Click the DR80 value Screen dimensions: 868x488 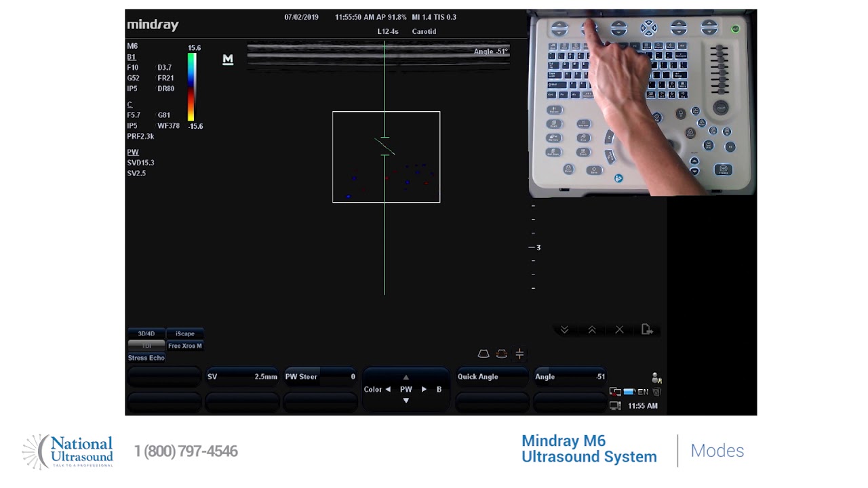tap(166, 89)
